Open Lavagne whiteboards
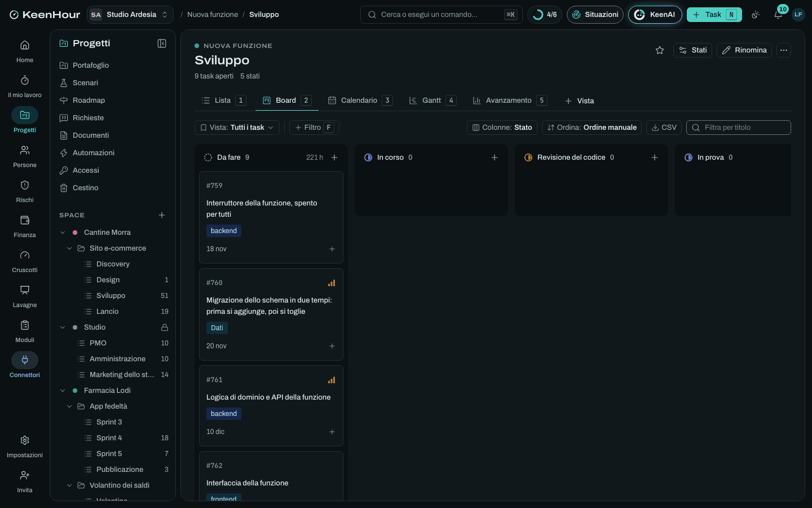 (x=25, y=296)
